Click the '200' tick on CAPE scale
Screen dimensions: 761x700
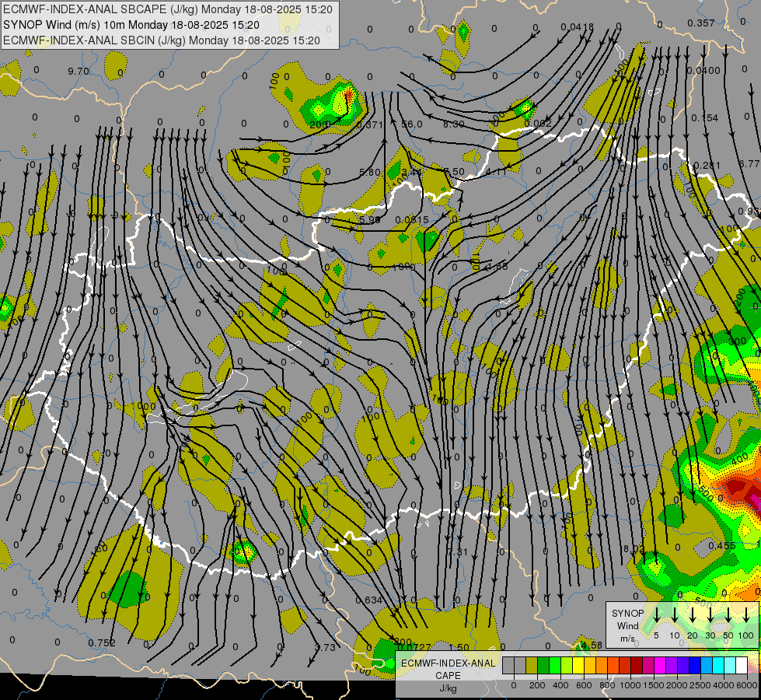(537, 685)
